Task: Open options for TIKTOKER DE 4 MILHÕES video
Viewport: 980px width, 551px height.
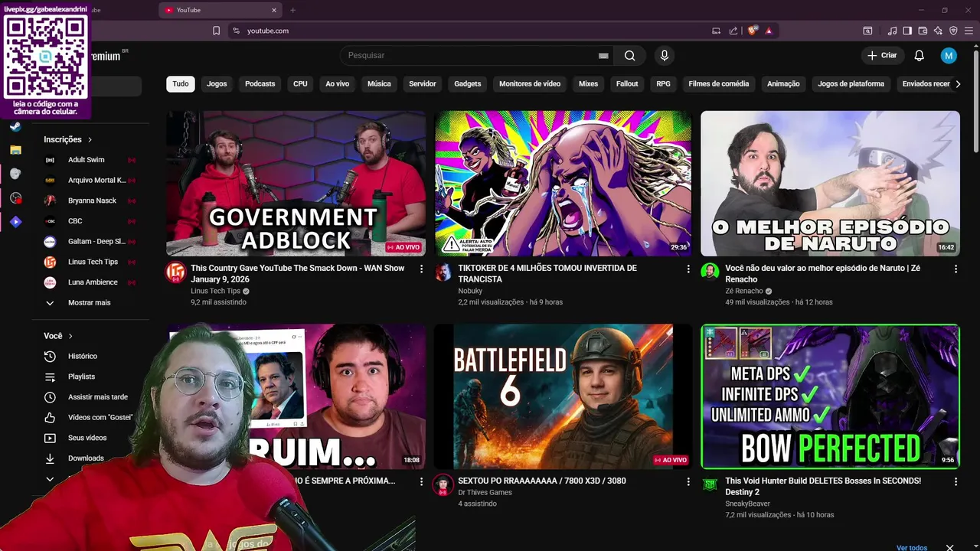Action: [x=688, y=269]
